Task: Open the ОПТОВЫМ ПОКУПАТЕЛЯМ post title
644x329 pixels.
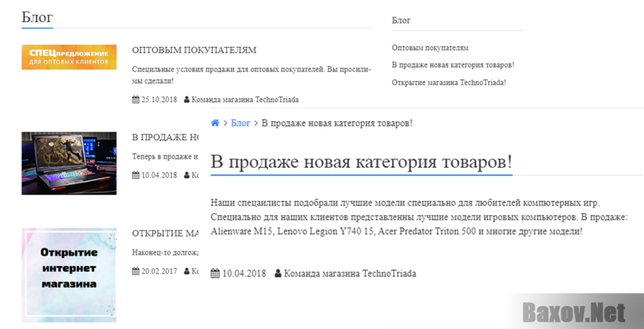Action: coord(194,50)
